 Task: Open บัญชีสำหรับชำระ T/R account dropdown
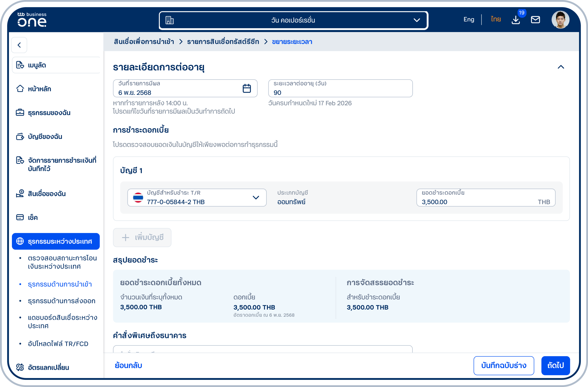click(197, 198)
